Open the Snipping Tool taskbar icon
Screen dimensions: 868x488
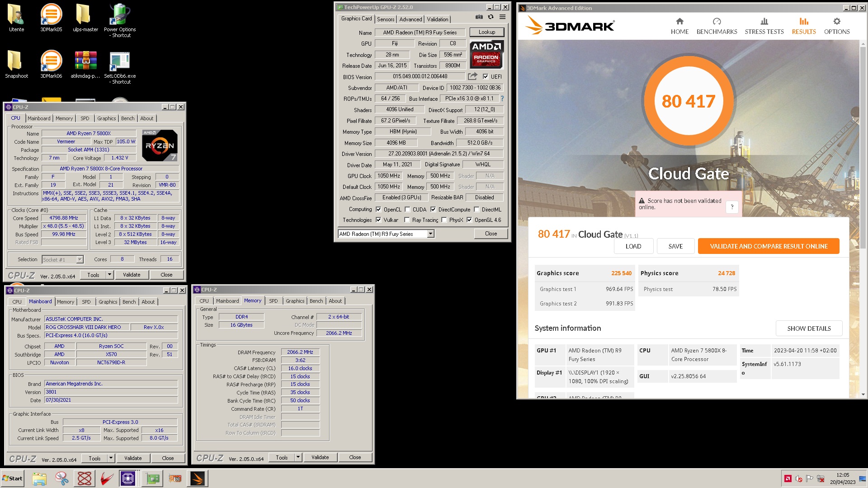[x=62, y=479]
